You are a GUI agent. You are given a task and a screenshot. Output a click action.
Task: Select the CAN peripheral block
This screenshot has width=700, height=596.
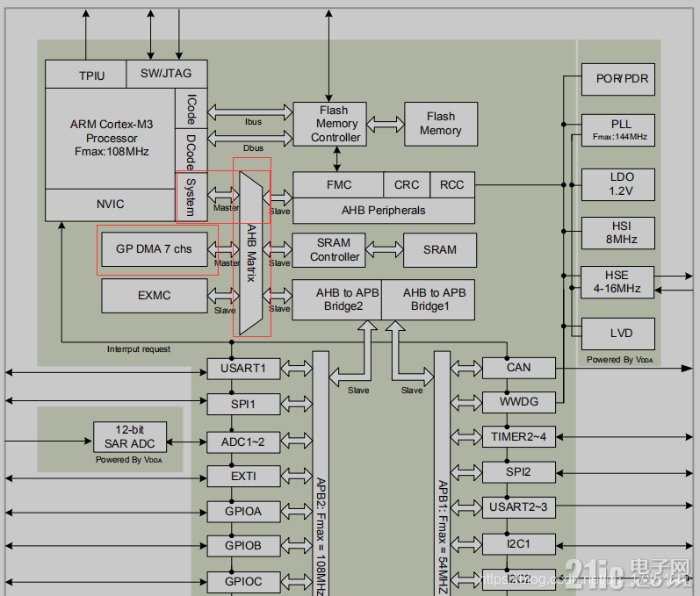click(519, 368)
